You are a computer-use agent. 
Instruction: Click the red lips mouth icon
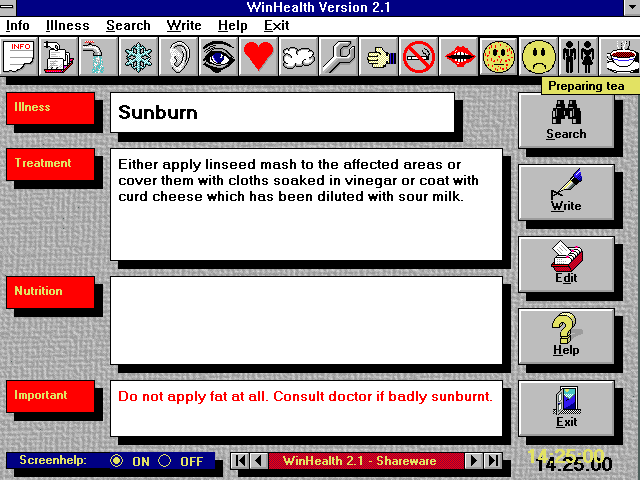459,56
